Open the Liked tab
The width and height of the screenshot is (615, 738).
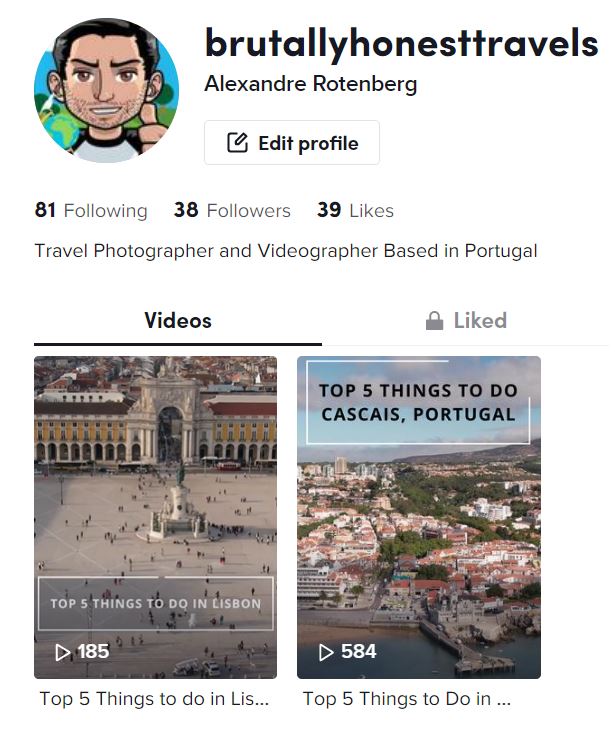tap(466, 321)
